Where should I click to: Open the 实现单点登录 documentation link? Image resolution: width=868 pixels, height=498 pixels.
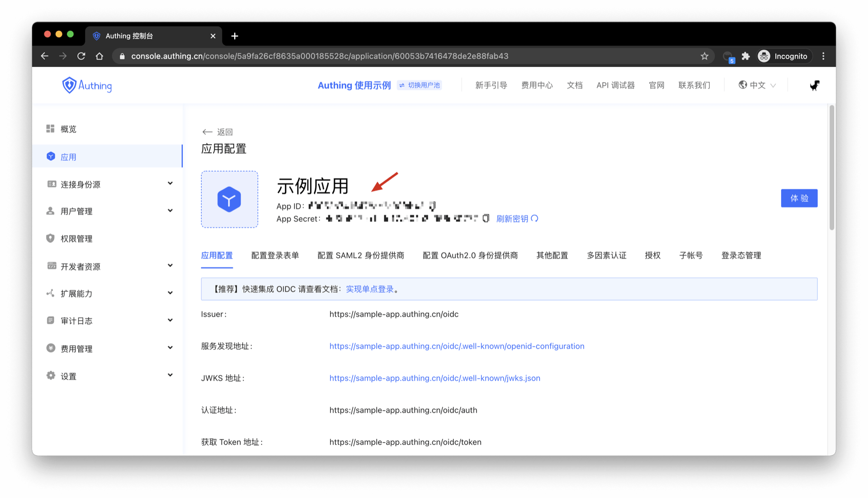pyautogui.click(x=369, y=289)
